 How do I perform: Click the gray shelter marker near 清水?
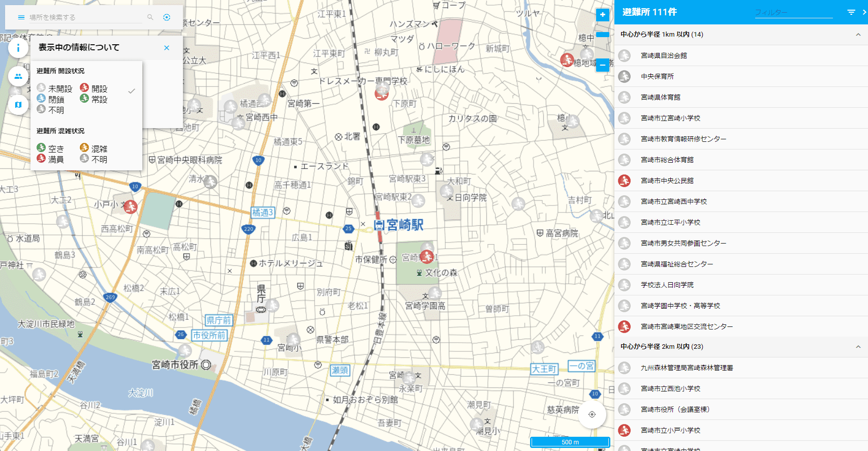coord(210,182)
